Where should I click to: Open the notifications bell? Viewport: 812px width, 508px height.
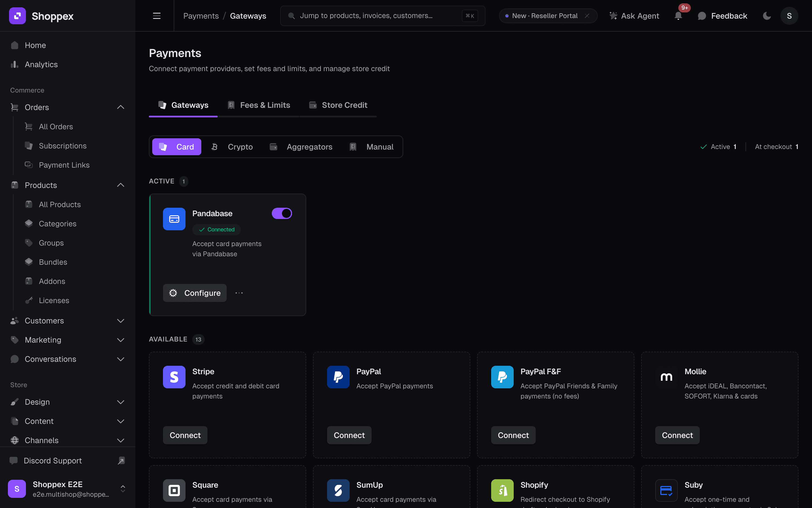[x=678, y=16]
